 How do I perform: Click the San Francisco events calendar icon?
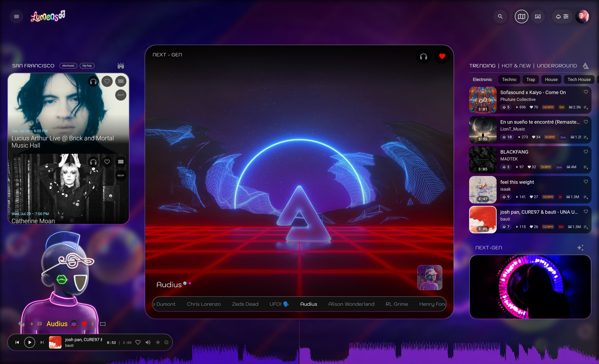[x=121, y=66]
